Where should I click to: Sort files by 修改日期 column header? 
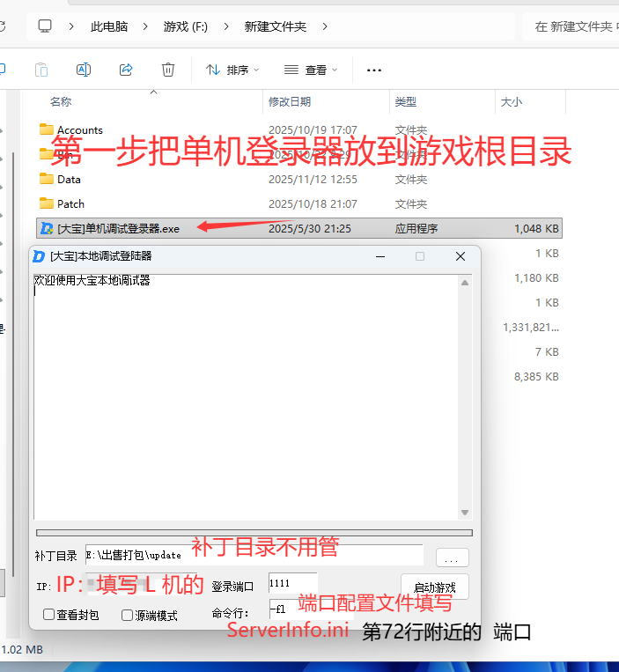(290, 102)
